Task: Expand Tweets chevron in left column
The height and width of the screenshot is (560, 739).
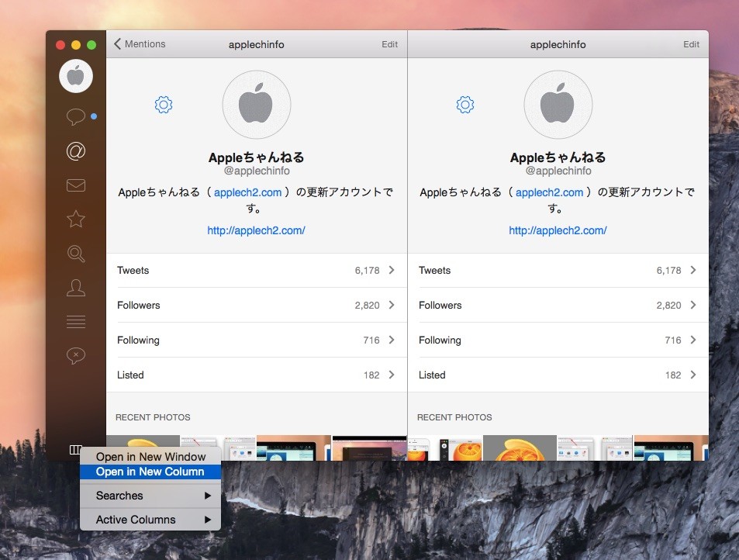Action: point(392,270)
